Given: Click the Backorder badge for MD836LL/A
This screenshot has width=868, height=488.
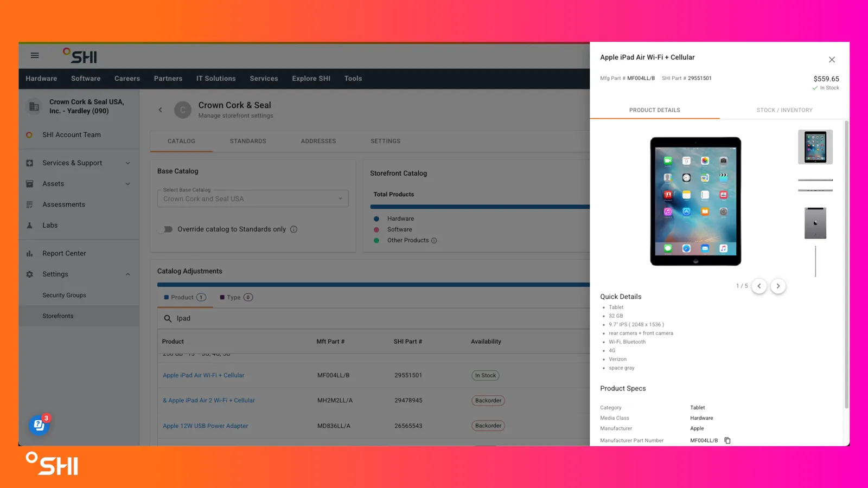Looking at the screenshot, I should click(488, 426).
